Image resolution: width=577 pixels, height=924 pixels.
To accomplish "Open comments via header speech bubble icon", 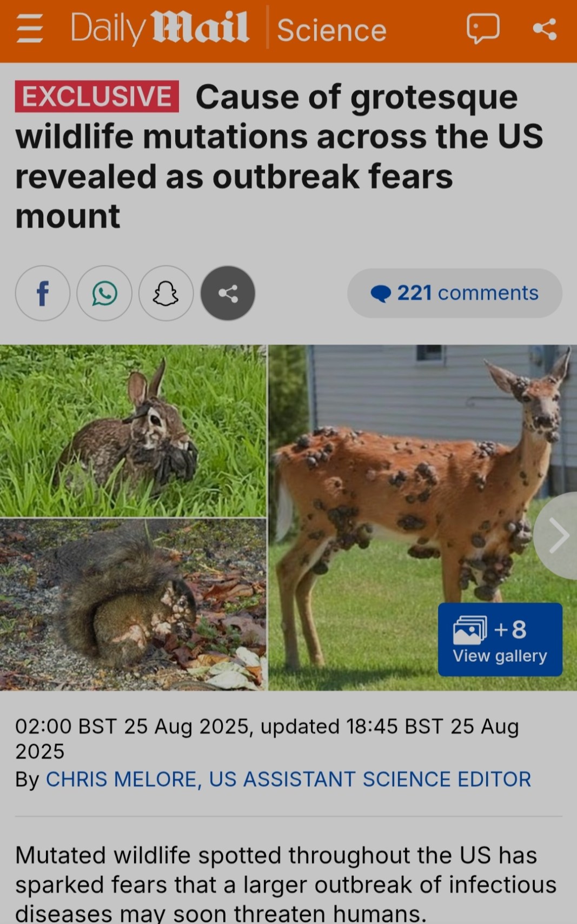I will (x=483, y=29).
